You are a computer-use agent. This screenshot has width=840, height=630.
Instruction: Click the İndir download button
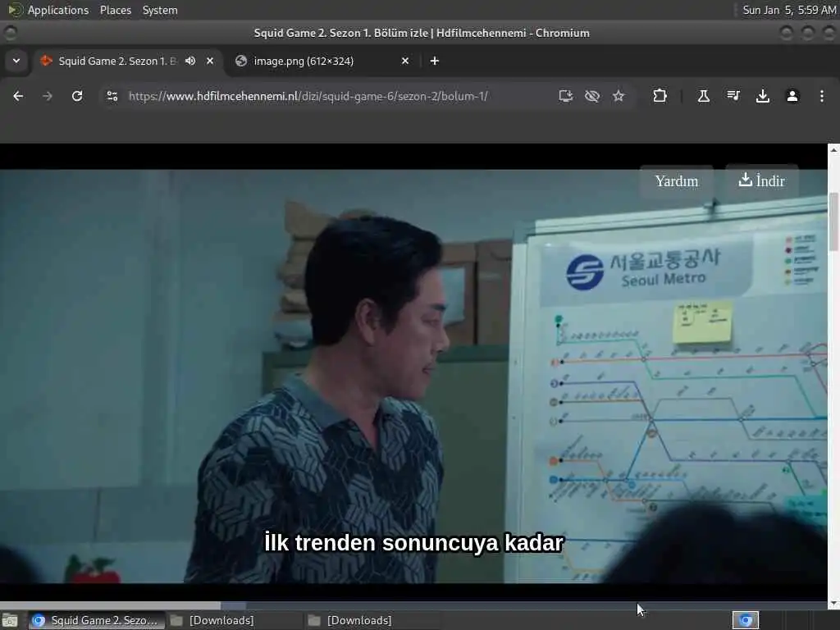point(761,181)
